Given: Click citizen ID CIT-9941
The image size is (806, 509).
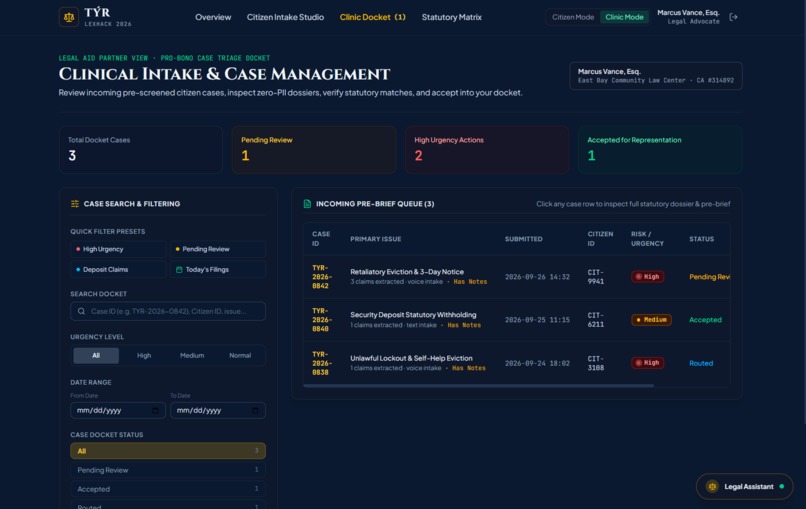Looking at the screenshot, I should 596,277.
